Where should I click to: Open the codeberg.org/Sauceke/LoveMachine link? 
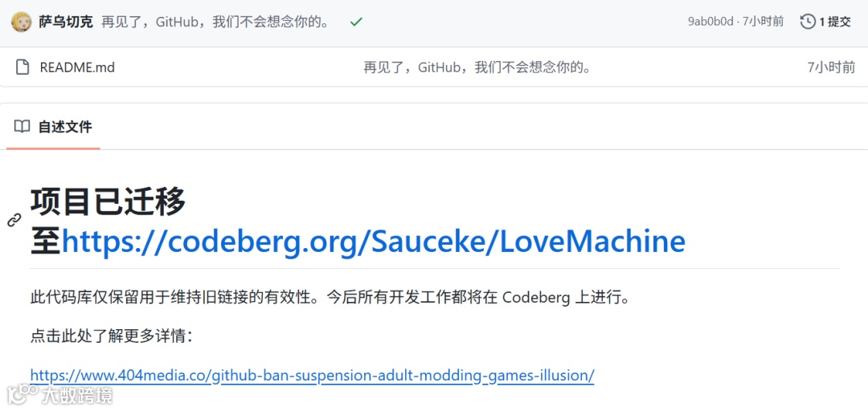(x=374, y=242)
